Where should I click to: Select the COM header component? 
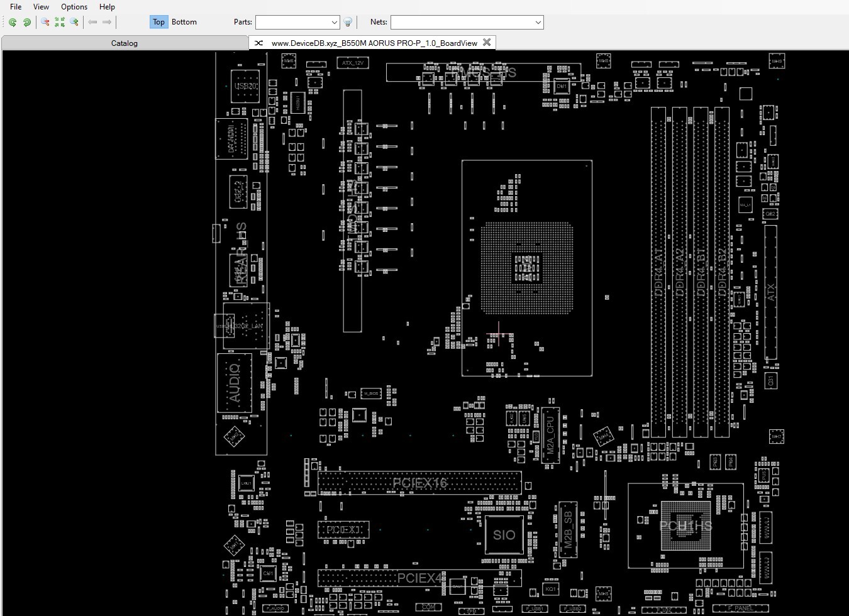(428, 607)
